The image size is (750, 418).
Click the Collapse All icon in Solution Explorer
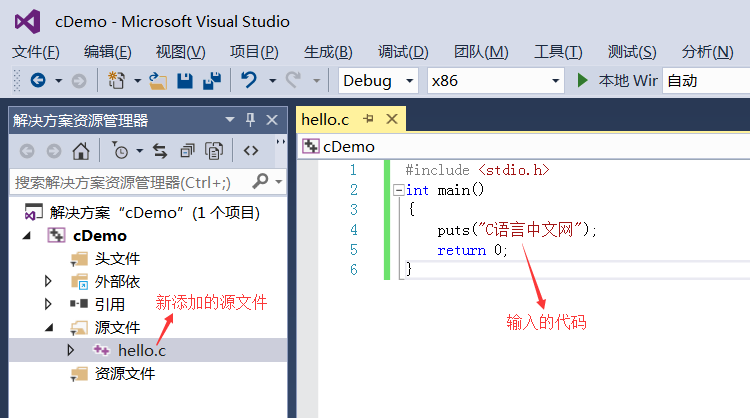[x=187, y=151]
